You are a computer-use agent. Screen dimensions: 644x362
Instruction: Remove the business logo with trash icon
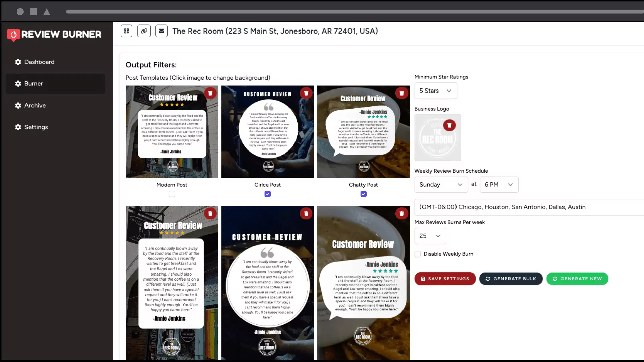(449, 125)
